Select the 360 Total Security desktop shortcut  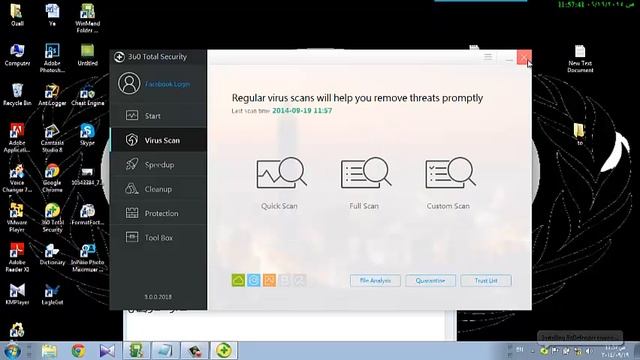point(52,218)
